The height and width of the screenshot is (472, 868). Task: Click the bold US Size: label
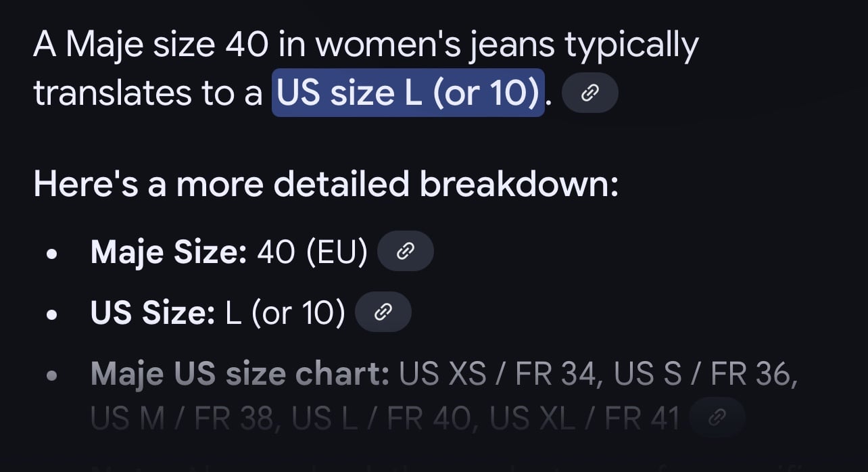152,312
